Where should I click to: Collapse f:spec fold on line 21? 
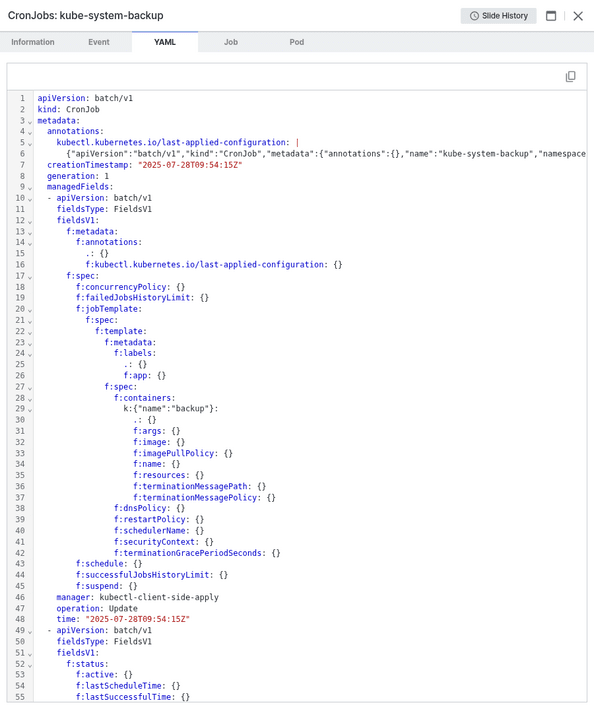coord(30,321)
